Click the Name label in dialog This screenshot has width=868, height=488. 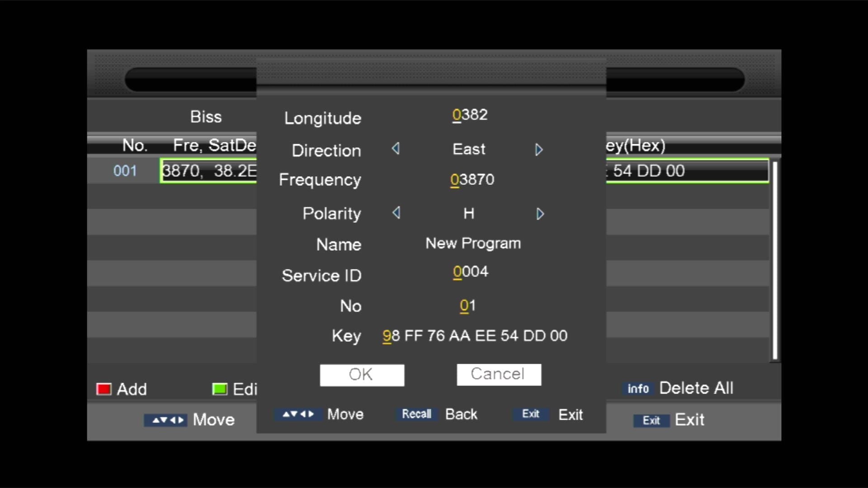(x=339, y=245)
